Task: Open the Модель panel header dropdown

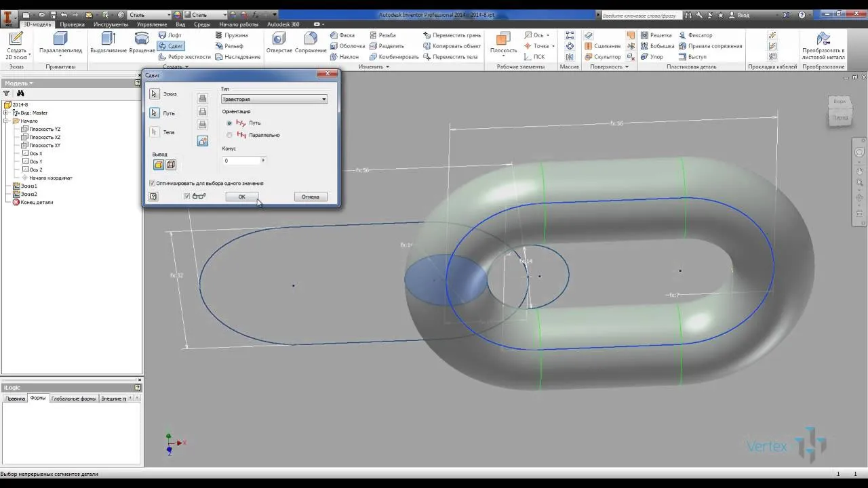Action: coord(19,83)
